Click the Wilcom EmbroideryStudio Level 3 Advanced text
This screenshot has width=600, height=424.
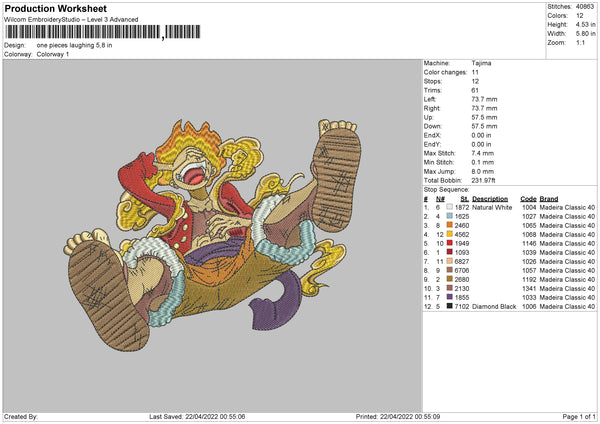(x=71, y=20)
